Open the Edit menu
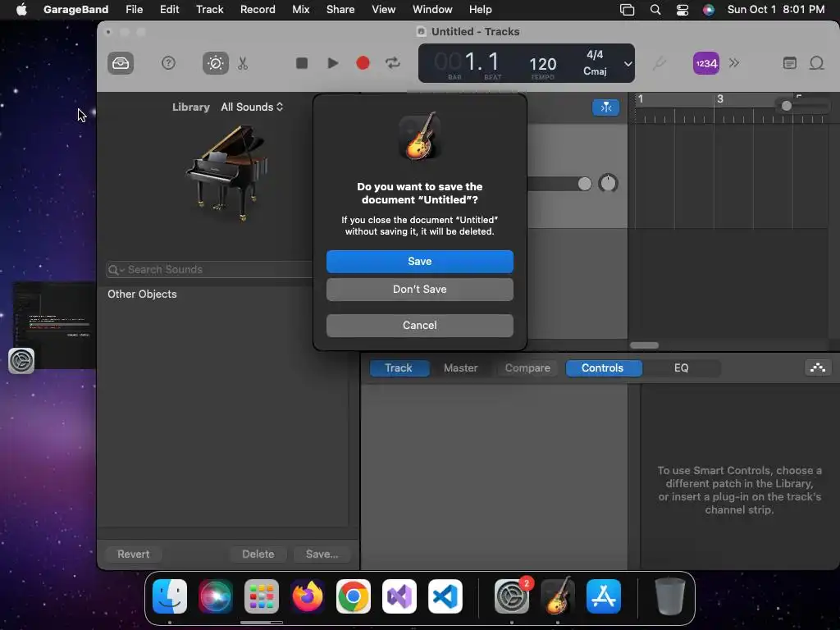Screen dimensions: 840x630 pos(169,10)
